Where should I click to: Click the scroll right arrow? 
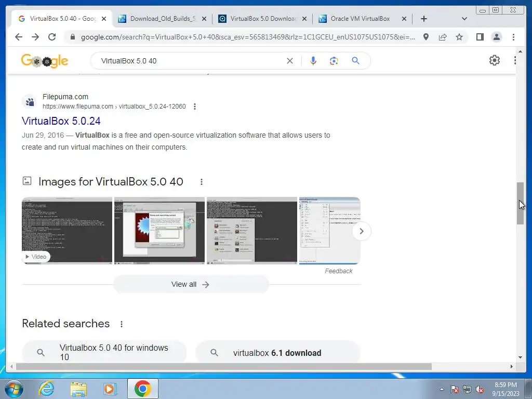(x=512, y=366)
